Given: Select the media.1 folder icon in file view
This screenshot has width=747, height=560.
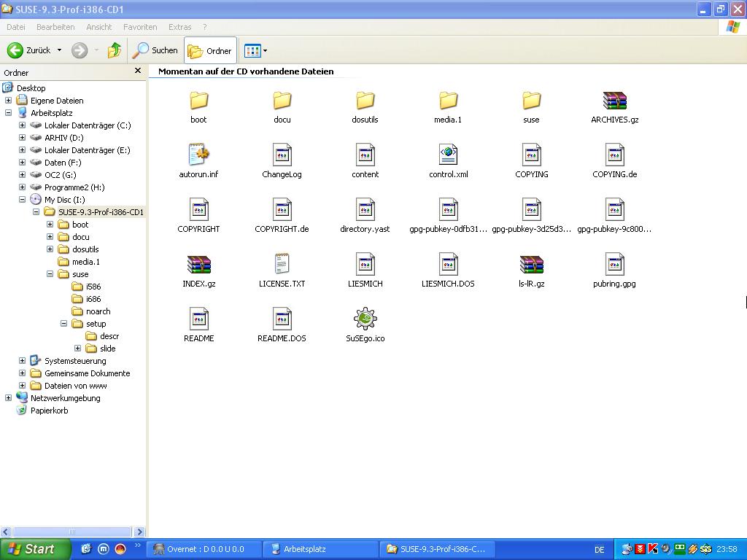Looking at the screenshot, I should [448, 101].
